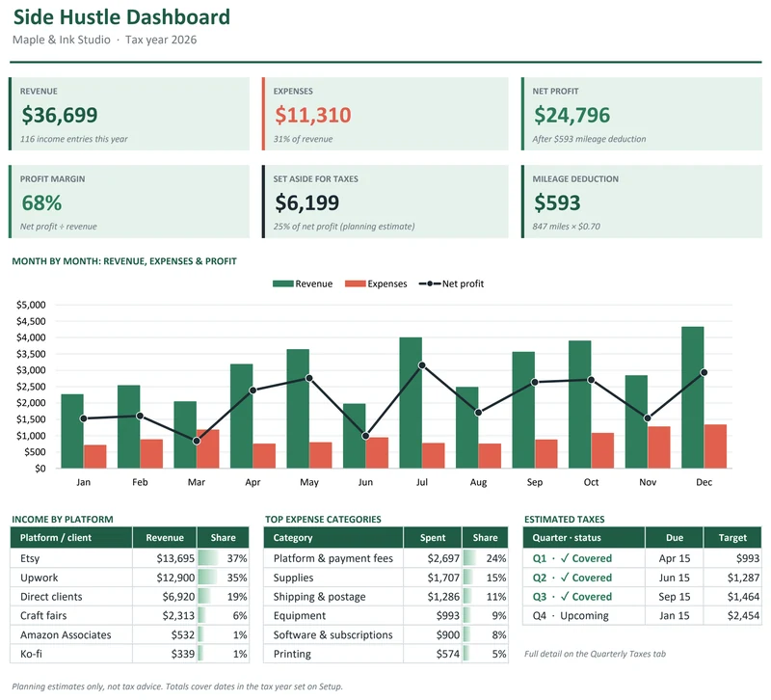Image resolution: width=771 pixels, height=700 pixels.
Task: Select 'After $593 mileage deduction' note
Action: 589,139
